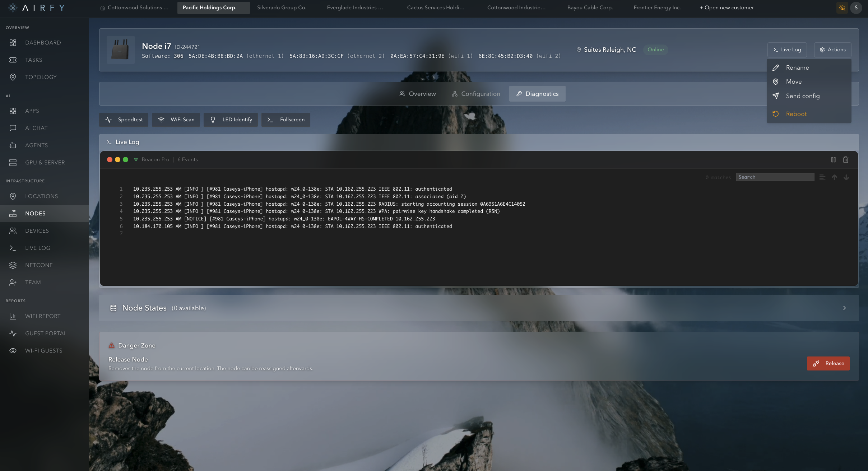Viewport: 868px width, 471px height.
Task: Click the green terminal window dot
Action: pyautogui.click(x=125, y=160)
